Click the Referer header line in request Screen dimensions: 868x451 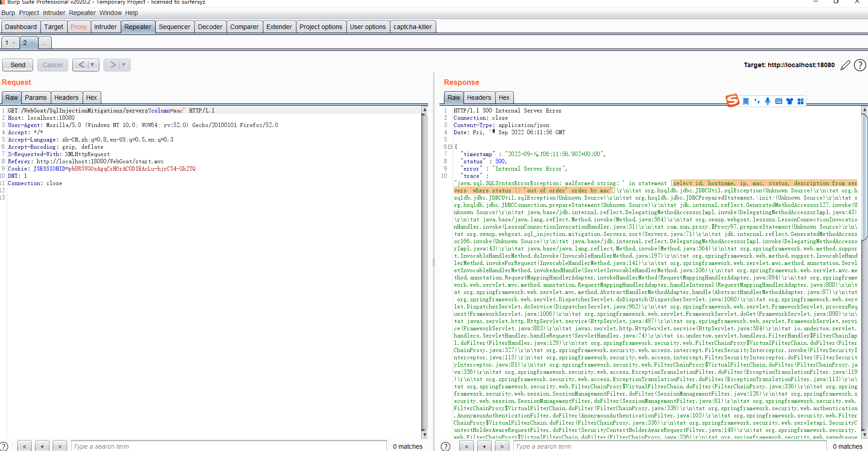click(x=86, y=162)
